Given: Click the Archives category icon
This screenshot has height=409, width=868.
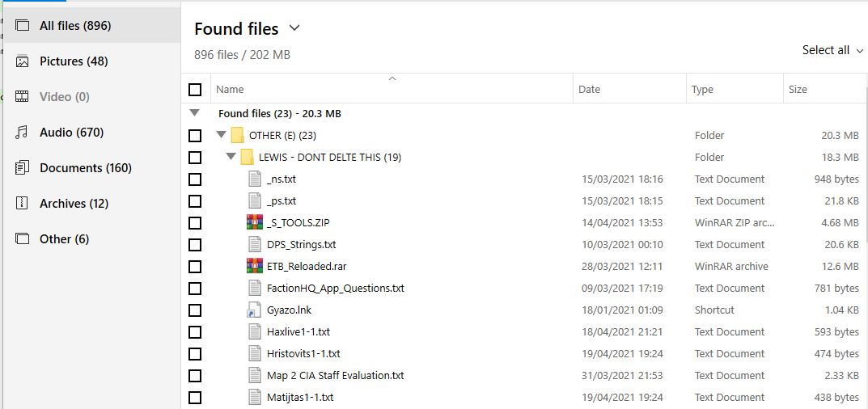Looking at the screenshot, I should 23,204.
